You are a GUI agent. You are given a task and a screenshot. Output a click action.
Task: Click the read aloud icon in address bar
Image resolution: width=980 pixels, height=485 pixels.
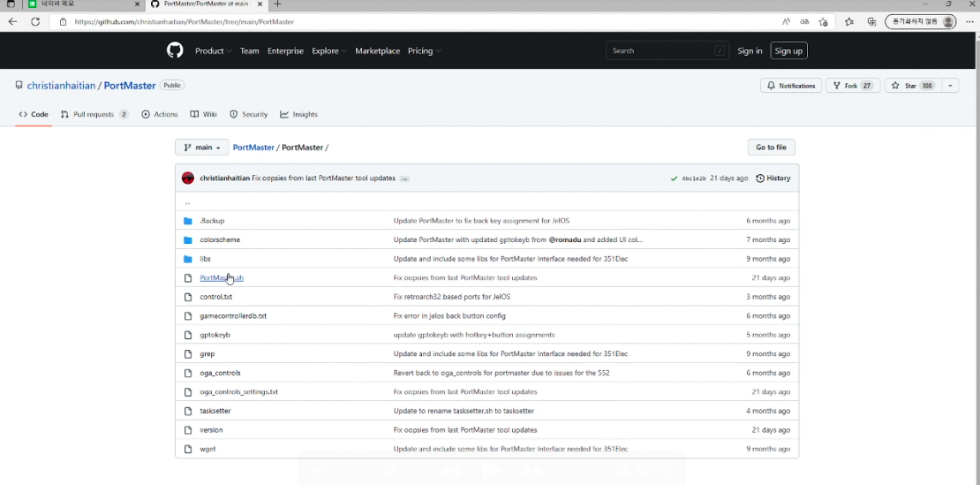pos(787,21)
